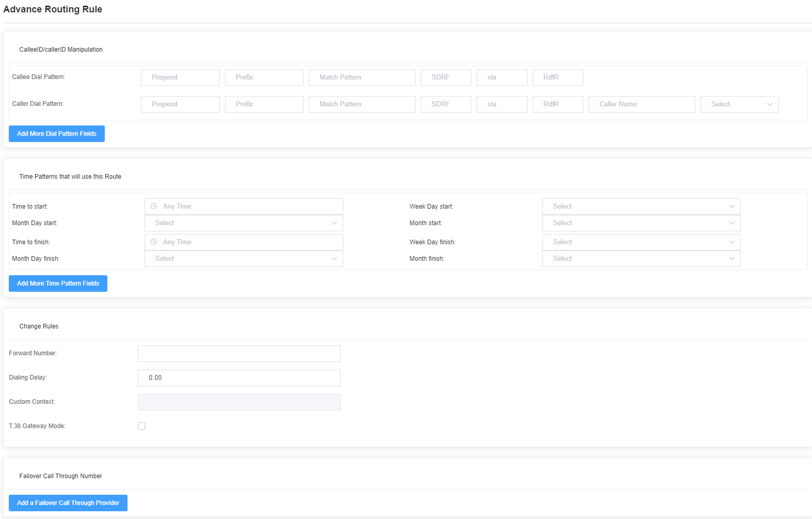This screenshot has width=812, height=519.
Task: Click Add More Time Pattern Fields button
Action: click(x=58, y=284)
